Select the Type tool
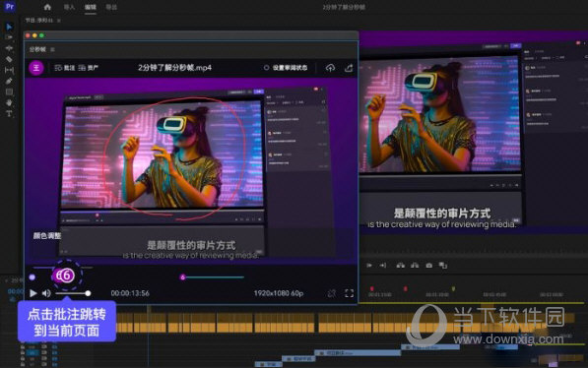 click(9, 113)
